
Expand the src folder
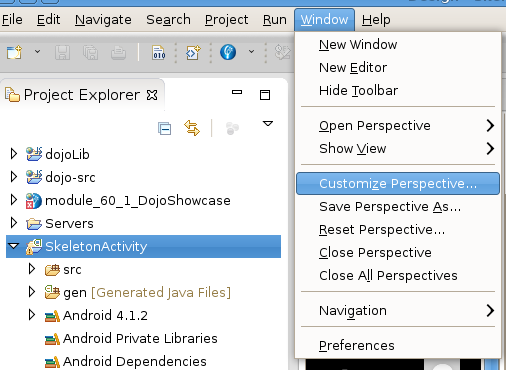(x=32, y=269)
